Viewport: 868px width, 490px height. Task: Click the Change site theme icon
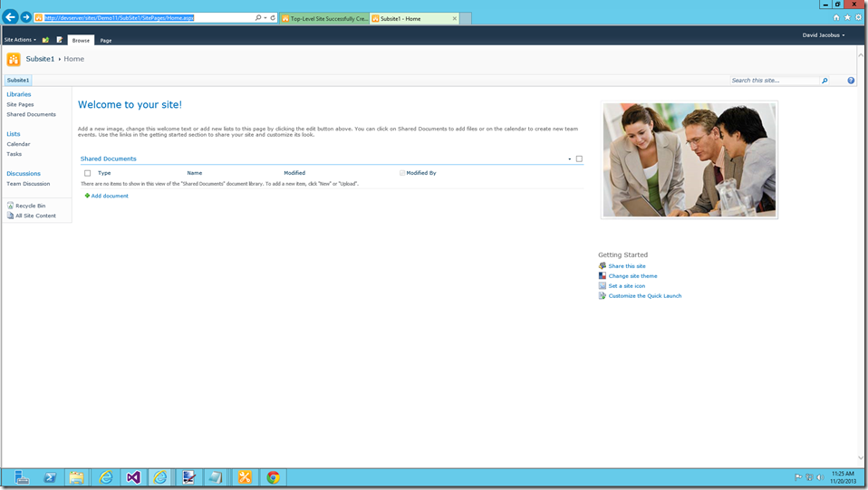603,275
